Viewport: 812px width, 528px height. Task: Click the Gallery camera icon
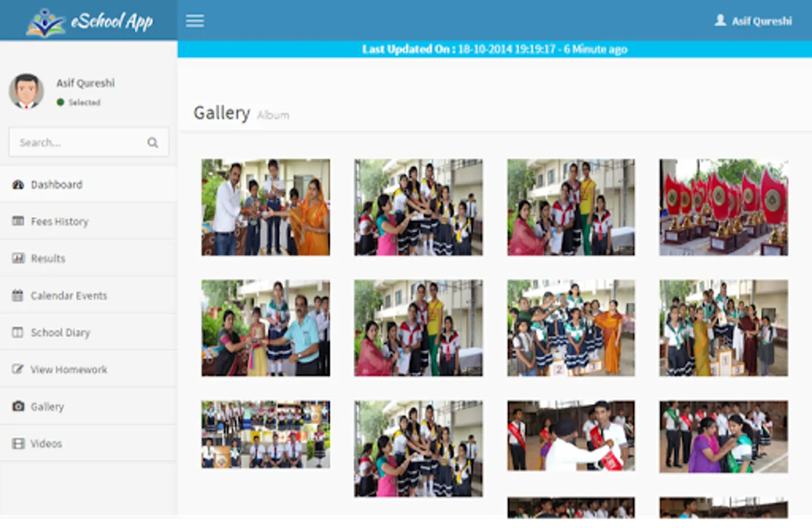pyautogui.click(x=18, y=406)
